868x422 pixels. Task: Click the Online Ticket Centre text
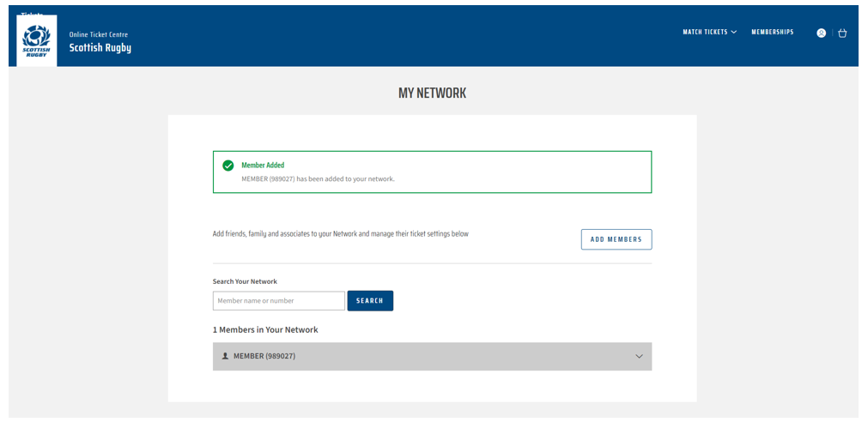pos(99,34)
